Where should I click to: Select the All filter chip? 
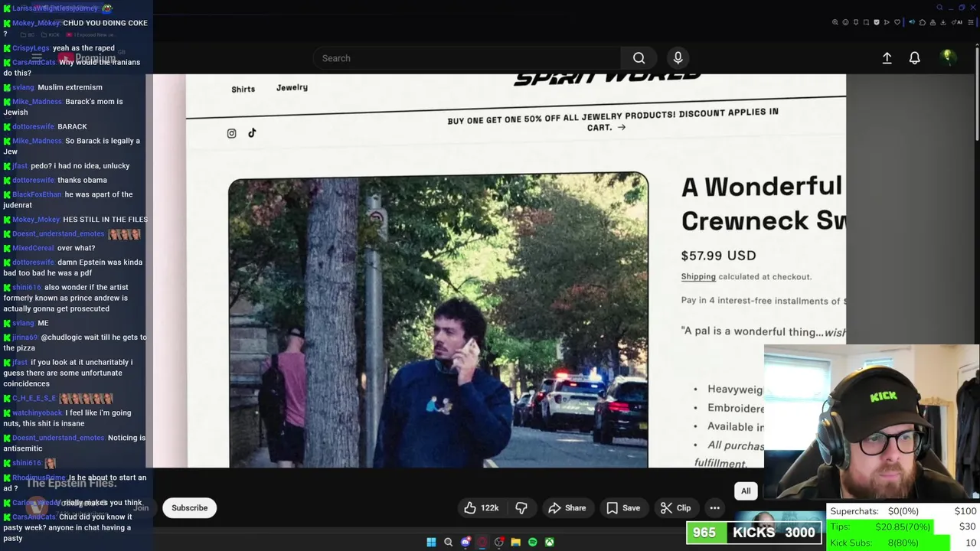[746, 491]
